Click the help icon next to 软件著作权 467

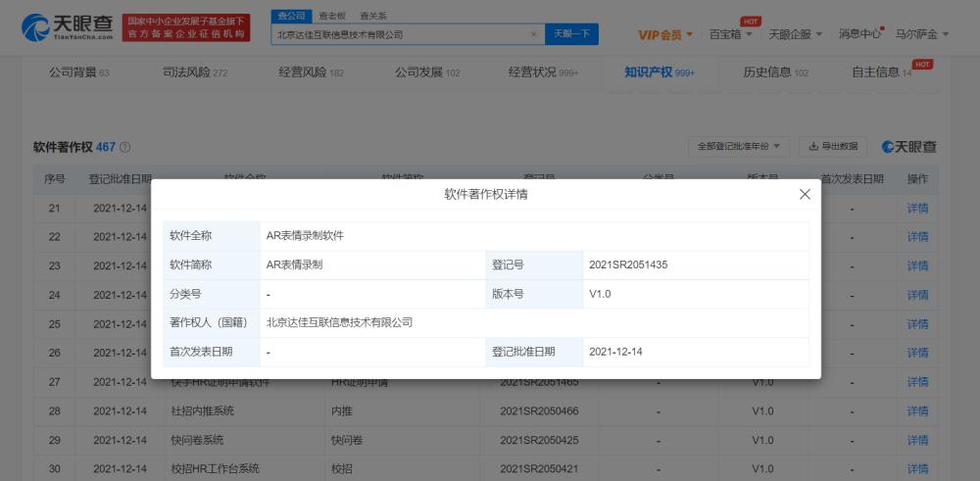coord(125,147)
